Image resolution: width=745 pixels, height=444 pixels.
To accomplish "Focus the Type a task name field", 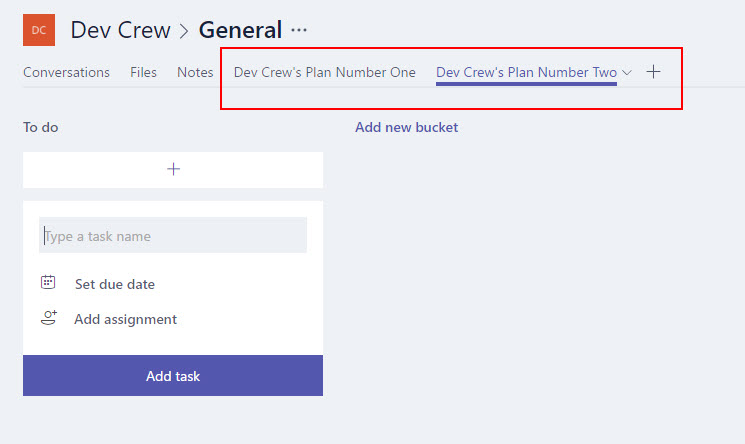I will [x=173, y=235].
